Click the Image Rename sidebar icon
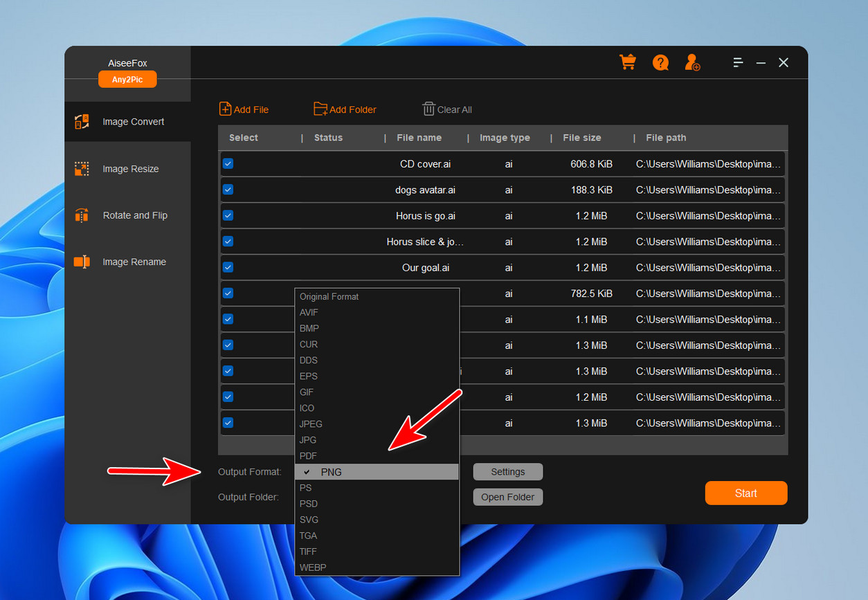The width and height of the screenshot is (868, 600). pyautogui.click(x=82, y=262)
